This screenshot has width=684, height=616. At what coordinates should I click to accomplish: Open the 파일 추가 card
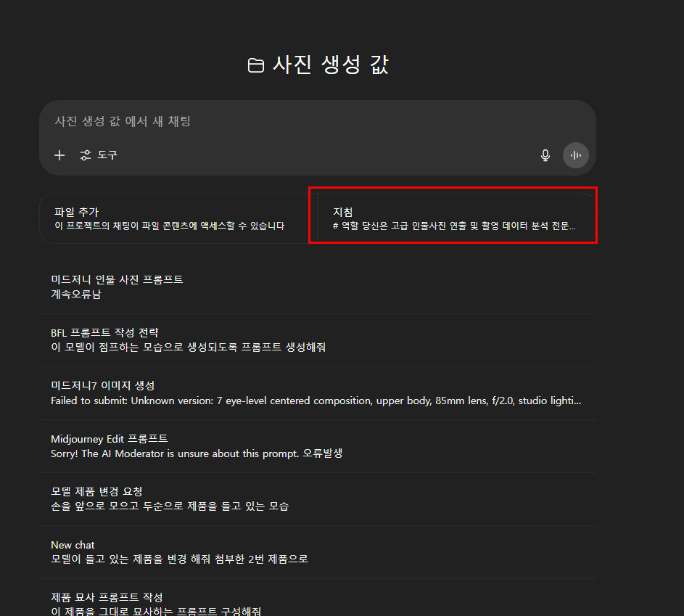point(175,218)
